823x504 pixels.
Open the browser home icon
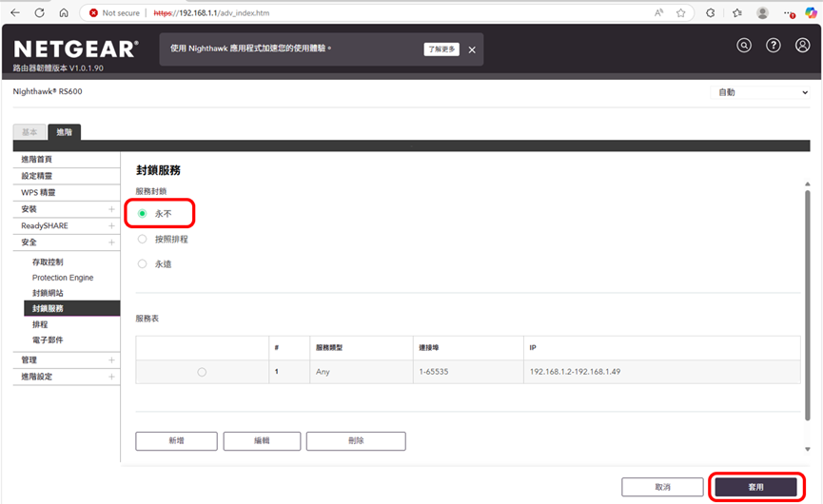[x=64, y=12]
